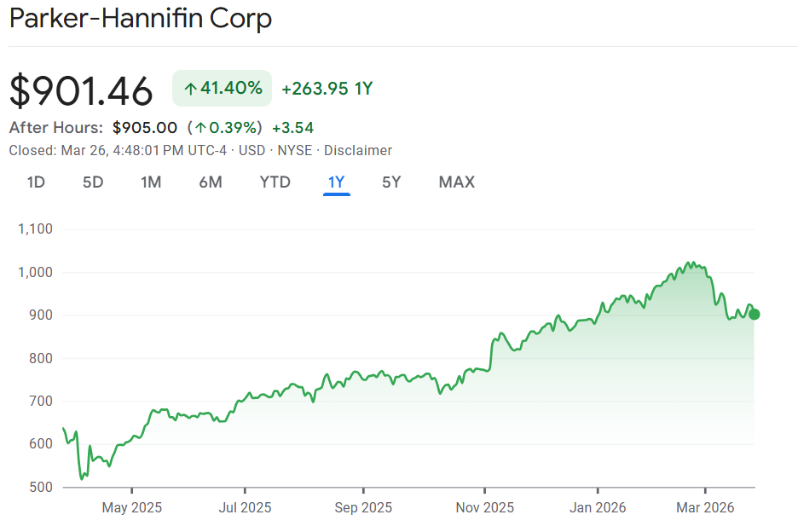Click the Mar 2026 axis label
The width and height of the screenshot is (798, 532).
click(705, 507)
